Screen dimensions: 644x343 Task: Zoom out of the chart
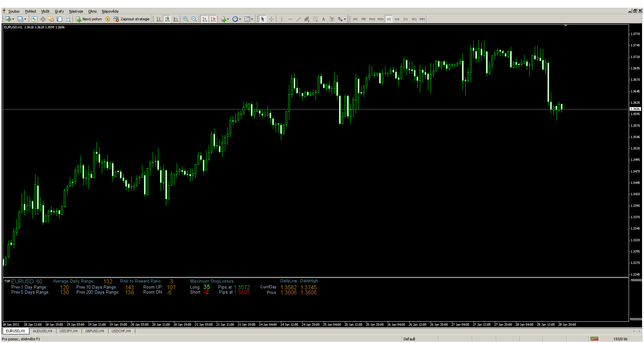click(194, 19)
